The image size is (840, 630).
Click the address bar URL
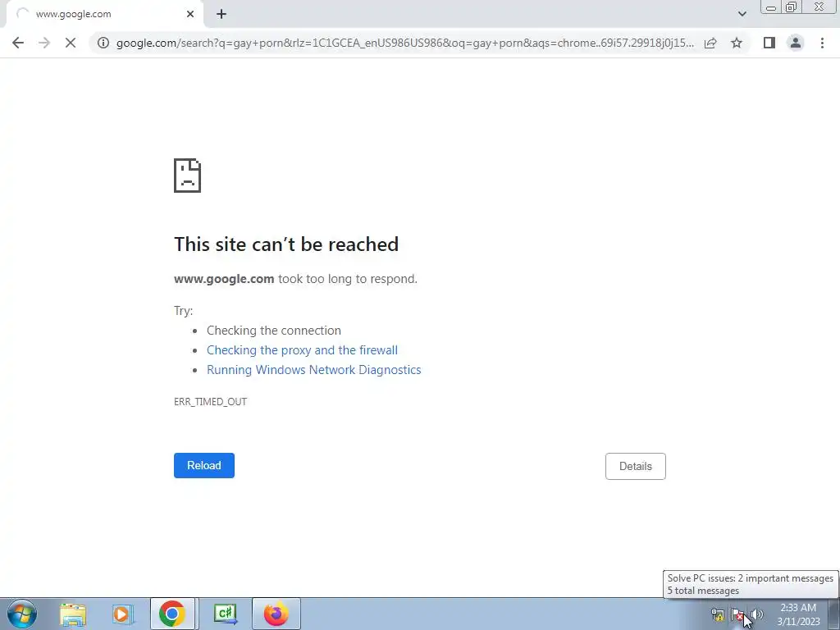click(405, 43)
